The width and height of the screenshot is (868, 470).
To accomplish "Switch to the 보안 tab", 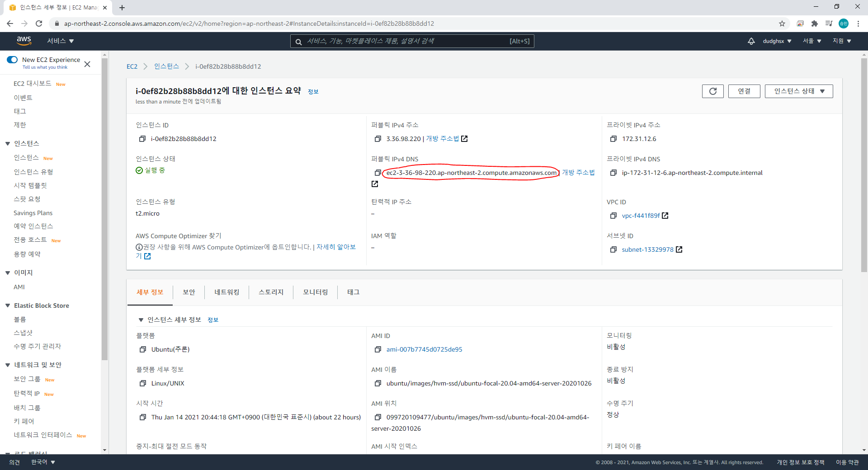I will (189, 292).
